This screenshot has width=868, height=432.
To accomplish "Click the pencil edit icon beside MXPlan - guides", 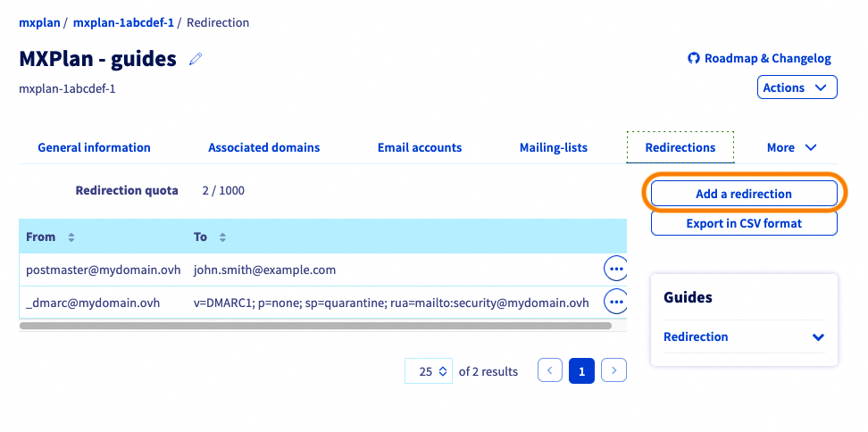I will click(196, 60).
